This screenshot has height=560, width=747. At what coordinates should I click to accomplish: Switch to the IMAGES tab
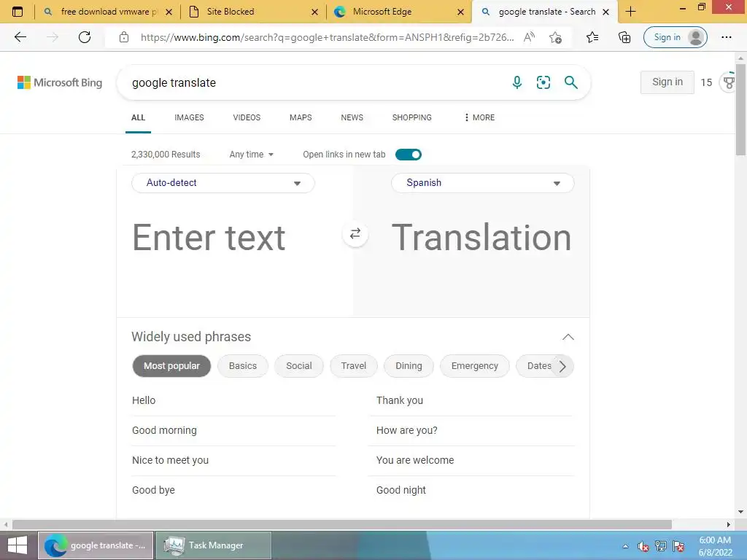189,117
